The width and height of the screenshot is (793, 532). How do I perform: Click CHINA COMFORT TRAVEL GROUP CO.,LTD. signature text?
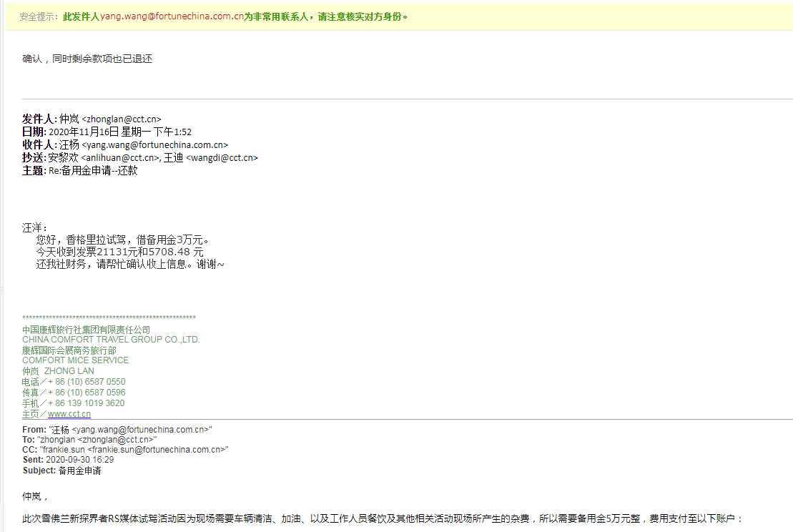tap(111, 340)
